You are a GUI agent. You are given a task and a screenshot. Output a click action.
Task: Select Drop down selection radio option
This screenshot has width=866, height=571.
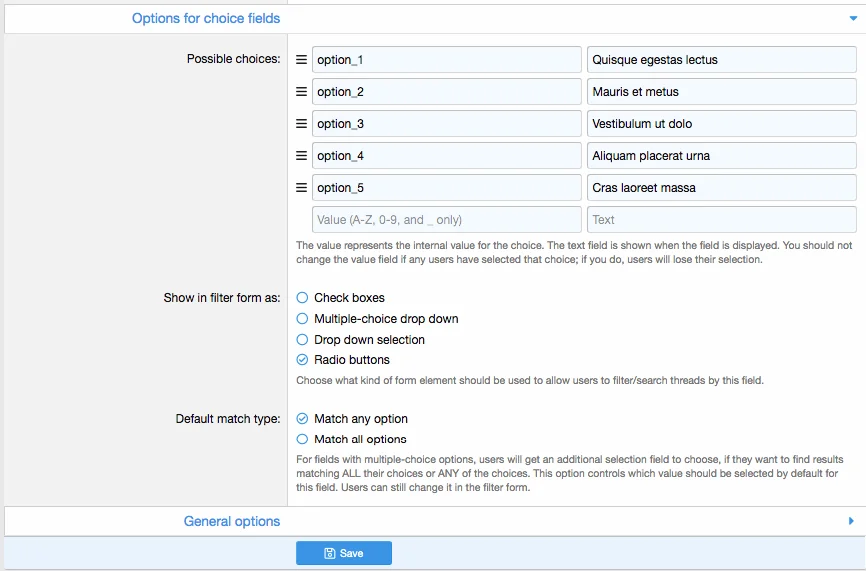click(x=303, y=340)
